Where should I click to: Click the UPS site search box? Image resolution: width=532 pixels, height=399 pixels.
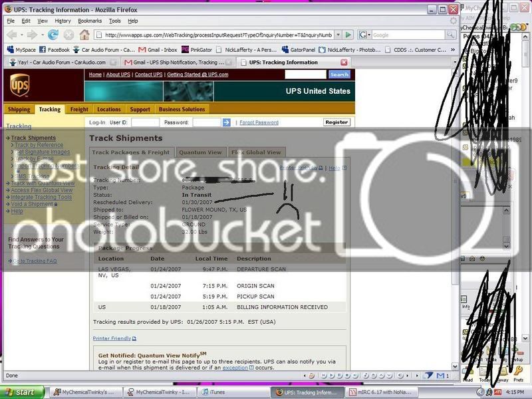tap(305, 74)
